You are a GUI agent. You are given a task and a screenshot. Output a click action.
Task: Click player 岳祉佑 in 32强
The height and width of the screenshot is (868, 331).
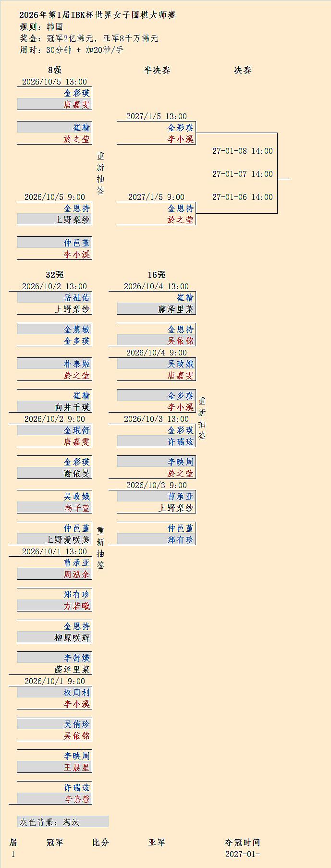77,298
